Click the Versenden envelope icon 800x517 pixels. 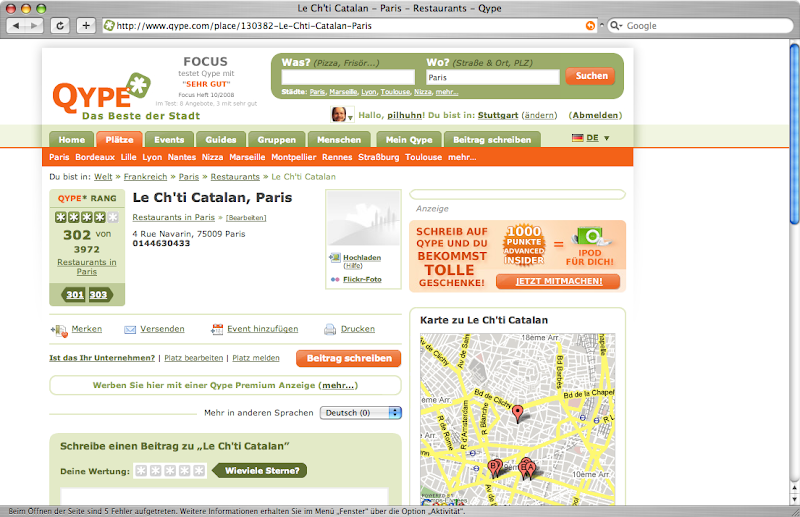tap(130, 330)
